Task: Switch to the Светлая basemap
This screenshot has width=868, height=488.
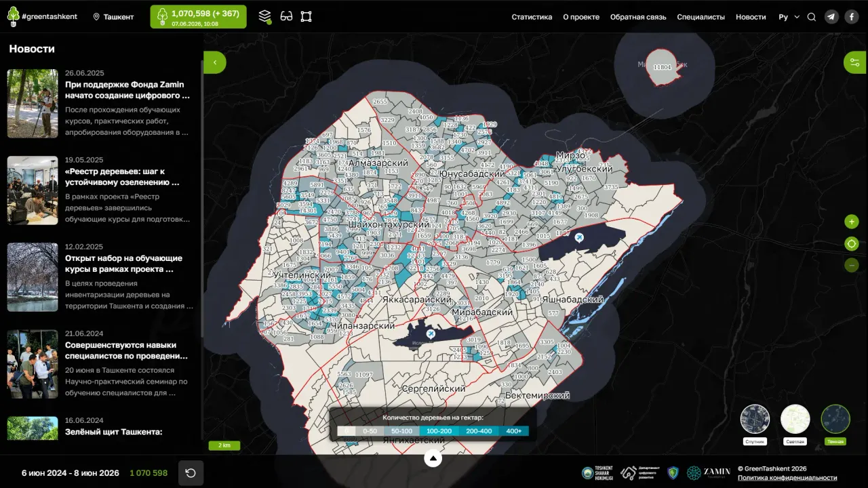Action: 795,419
